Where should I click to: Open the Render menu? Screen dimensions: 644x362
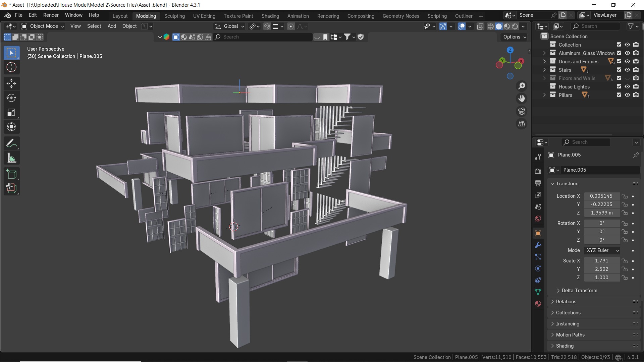coord(51,15)
